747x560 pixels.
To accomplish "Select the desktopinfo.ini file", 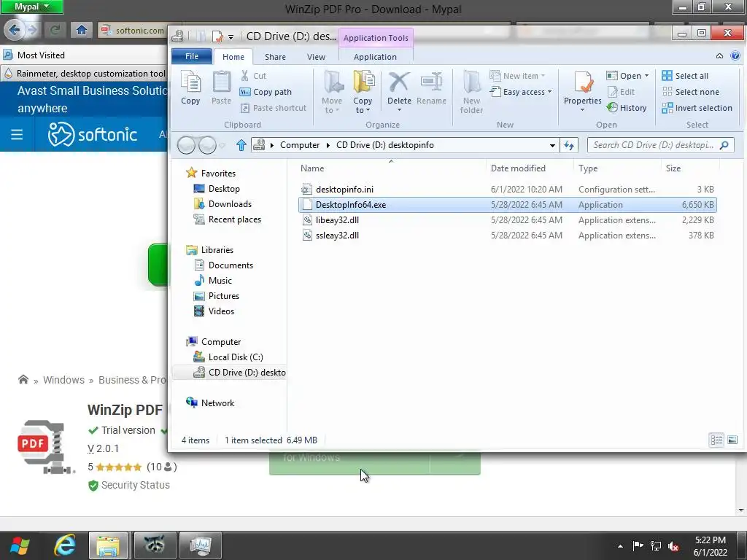I will point(508,190).
